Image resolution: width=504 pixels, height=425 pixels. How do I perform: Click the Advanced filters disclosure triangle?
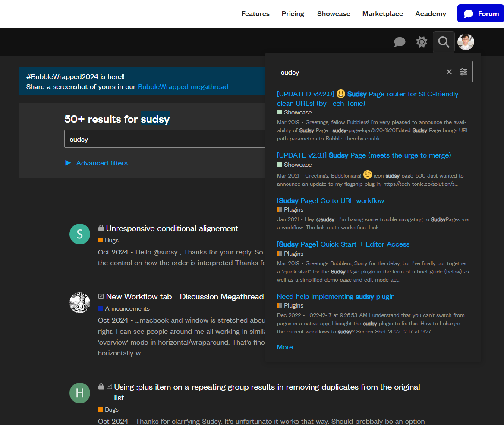click(x=68, y=163)
